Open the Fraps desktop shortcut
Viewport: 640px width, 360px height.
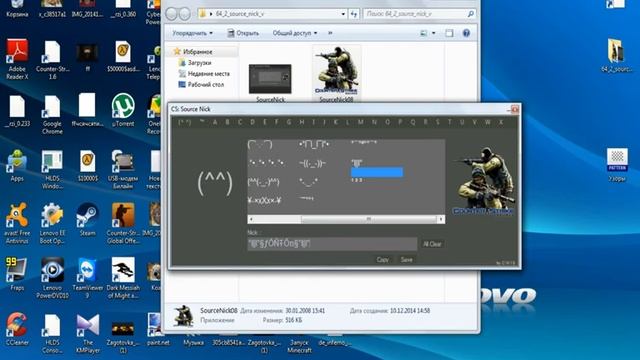17,274
